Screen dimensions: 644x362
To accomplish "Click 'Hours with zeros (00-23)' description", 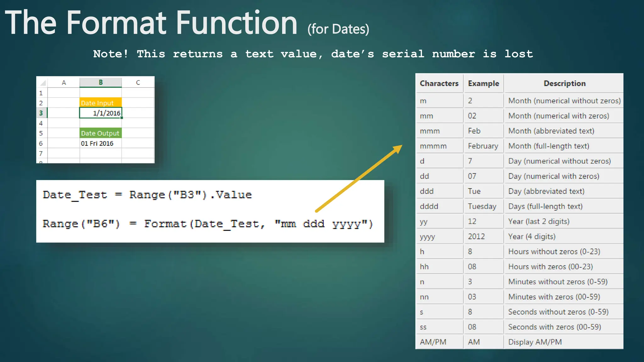I will (564, 266).
